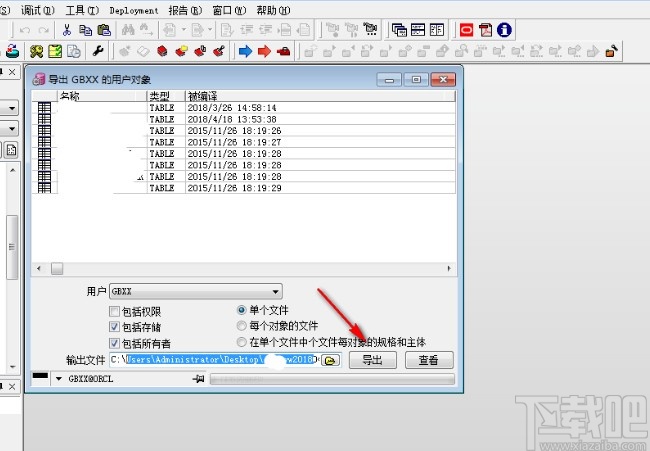Open the 报告 (Reports) menu
This screenshot has width=650, height=451.
coord(185,10)
